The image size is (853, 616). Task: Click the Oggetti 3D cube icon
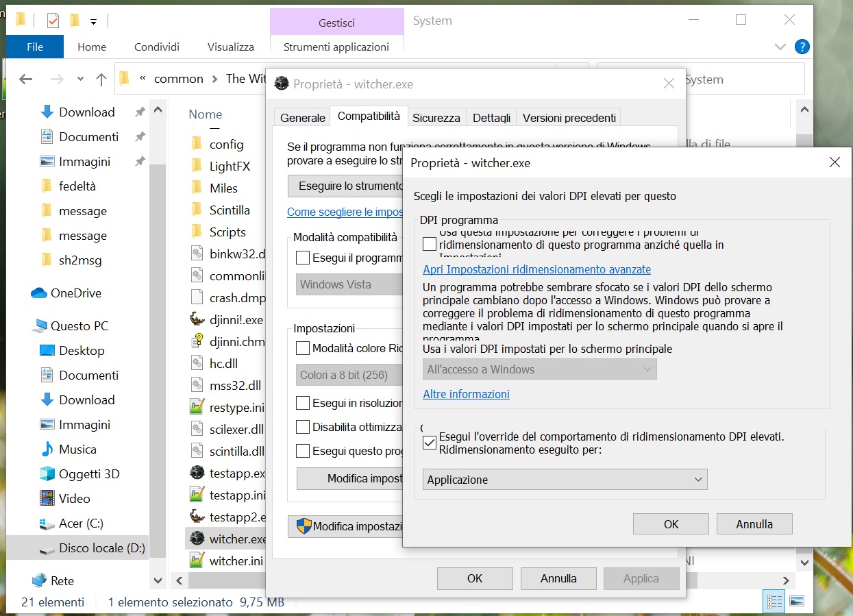pos(47,474)
